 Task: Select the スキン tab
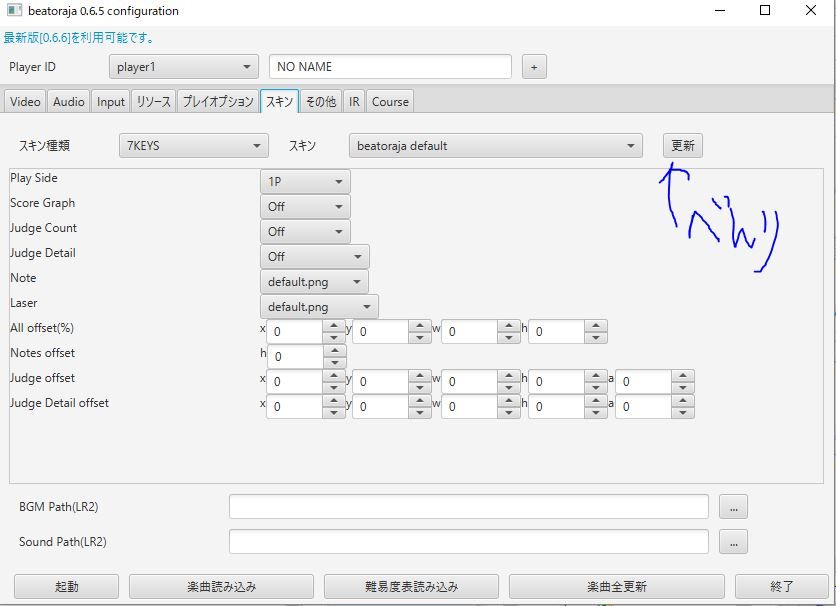(x=279, y=101)
